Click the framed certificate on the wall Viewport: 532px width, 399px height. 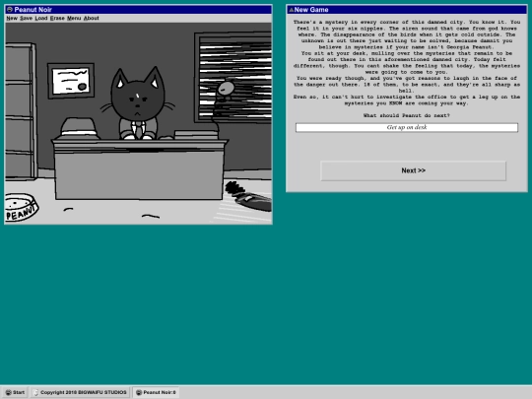[x=71, y=81]
